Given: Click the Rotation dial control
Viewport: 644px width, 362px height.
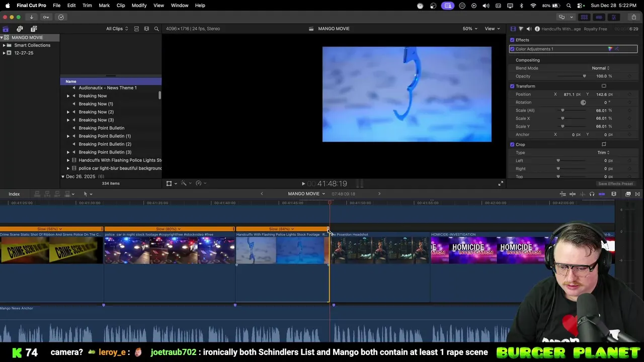Looking at the screenshot, I should coord(583,102).
